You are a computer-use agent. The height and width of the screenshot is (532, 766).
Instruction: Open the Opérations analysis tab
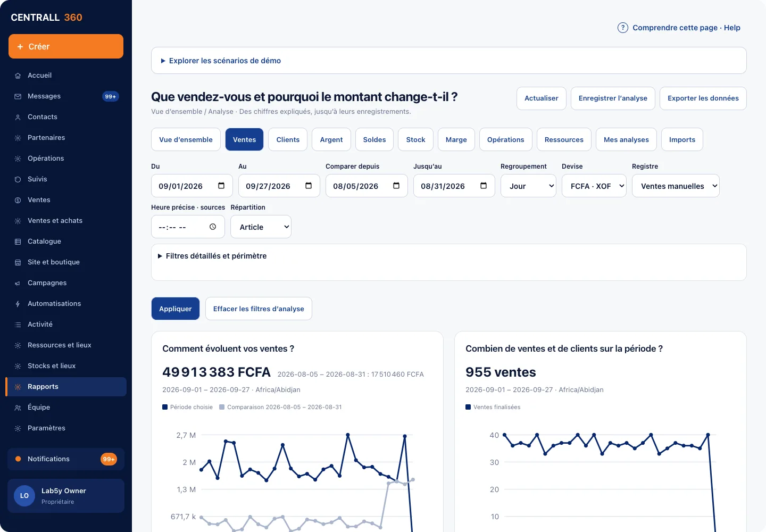(506, 139)
